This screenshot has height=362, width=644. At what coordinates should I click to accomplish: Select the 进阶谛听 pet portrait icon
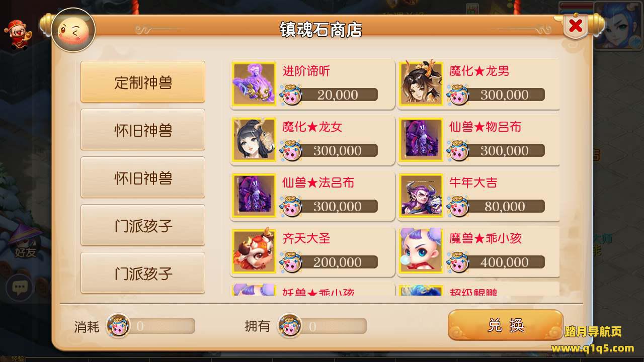[254, 83]
